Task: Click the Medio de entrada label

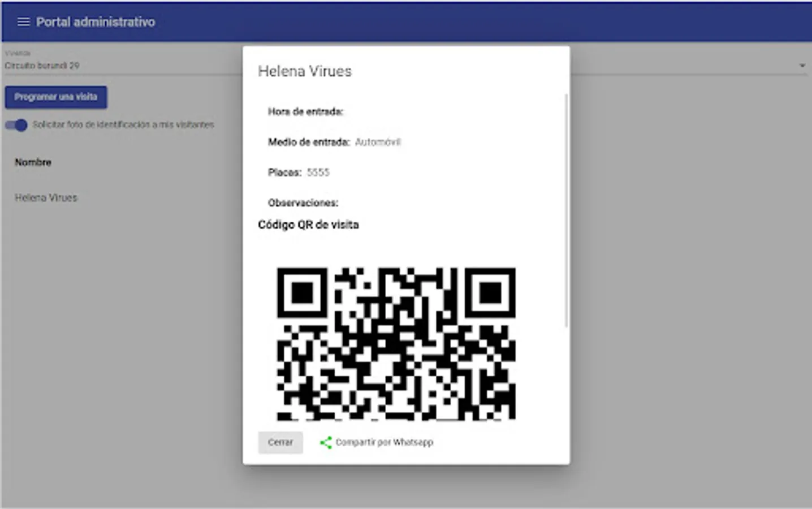Action: pyautogui.click(x=309, y=142)
